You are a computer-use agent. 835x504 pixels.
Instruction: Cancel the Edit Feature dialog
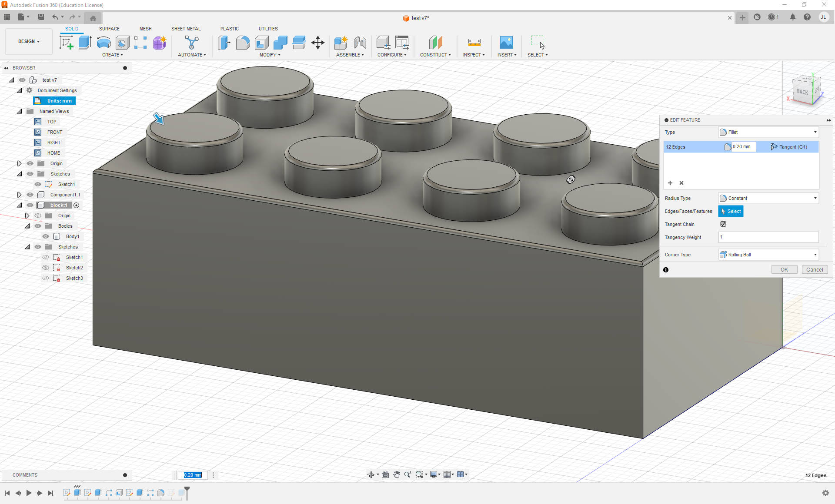(x=815, y=270)
